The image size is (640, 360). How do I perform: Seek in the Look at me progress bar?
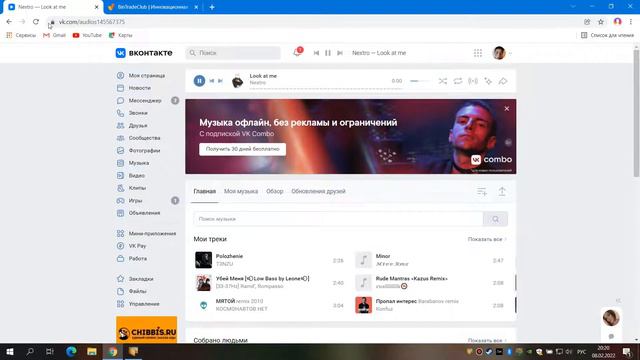point(326,88)
